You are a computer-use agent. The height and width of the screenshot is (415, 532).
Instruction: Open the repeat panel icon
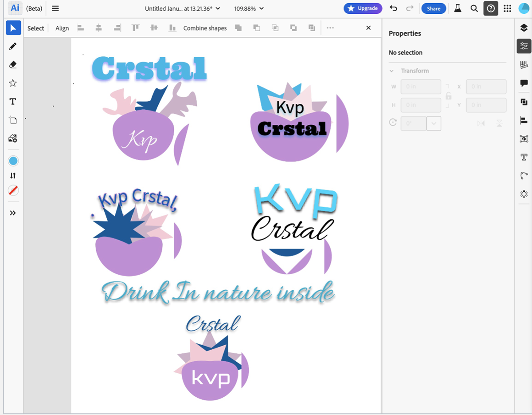point(524,194)
